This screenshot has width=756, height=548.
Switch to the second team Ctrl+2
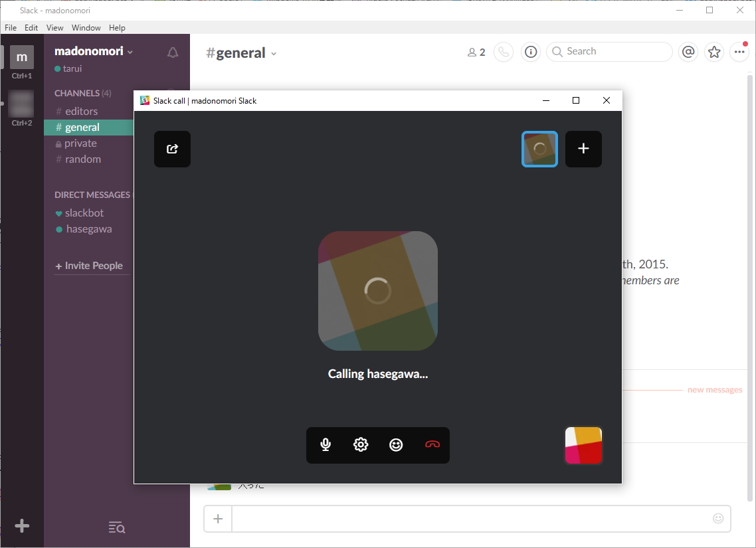pos(22,103)
